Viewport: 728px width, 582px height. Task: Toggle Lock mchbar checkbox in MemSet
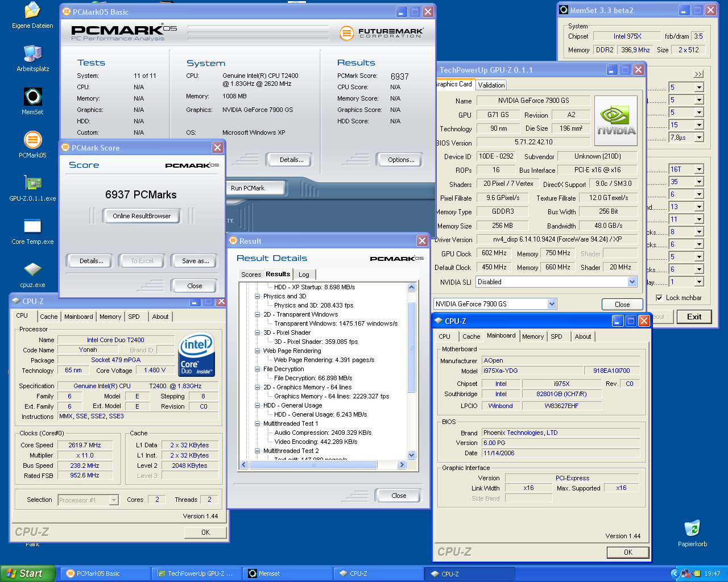pyautogui.click(x=659, y=297)
